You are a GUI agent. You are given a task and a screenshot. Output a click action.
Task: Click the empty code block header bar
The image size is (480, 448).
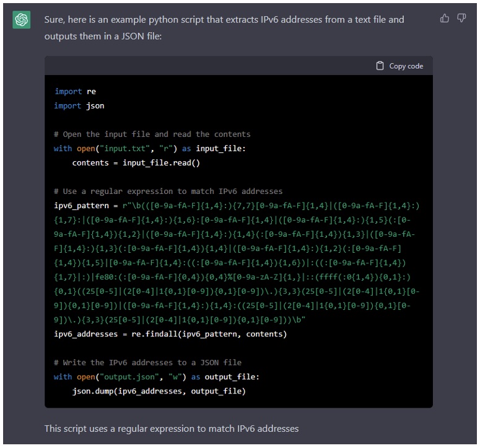coord(204,66)
